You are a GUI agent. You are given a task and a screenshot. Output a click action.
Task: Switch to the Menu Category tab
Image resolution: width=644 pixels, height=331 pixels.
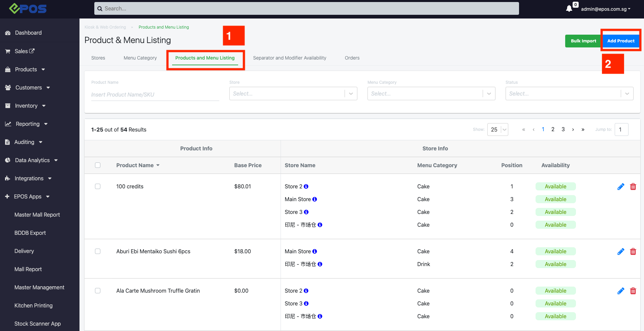click(x=140, y=58)
